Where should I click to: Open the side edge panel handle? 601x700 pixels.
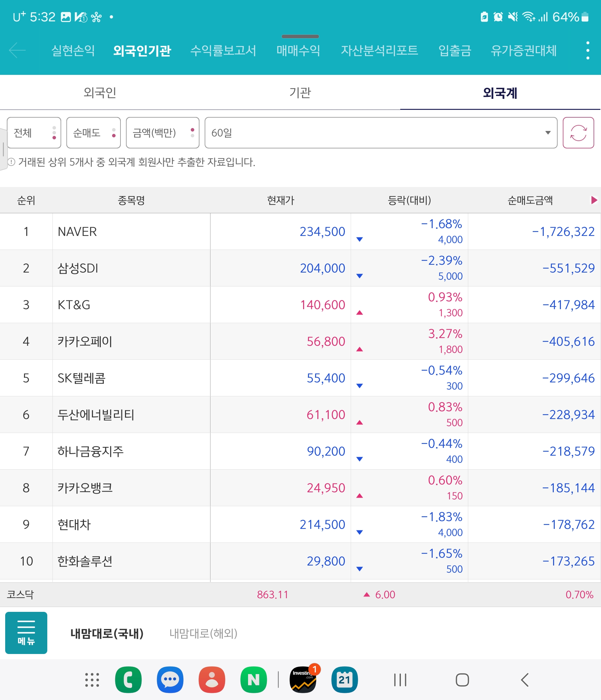[x=3, y=149]
